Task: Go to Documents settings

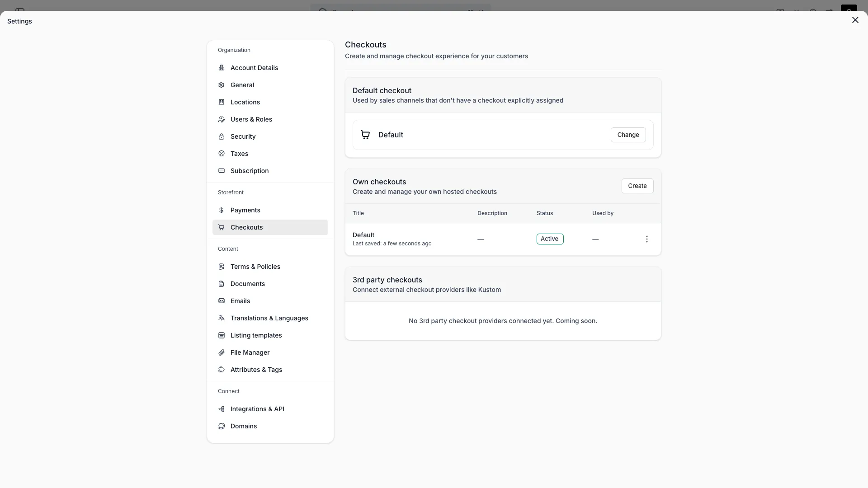Action: point(270,284)
